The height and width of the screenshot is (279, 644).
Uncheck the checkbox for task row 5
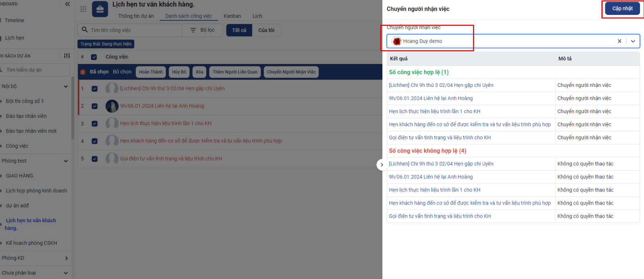[x=95, y=159]
